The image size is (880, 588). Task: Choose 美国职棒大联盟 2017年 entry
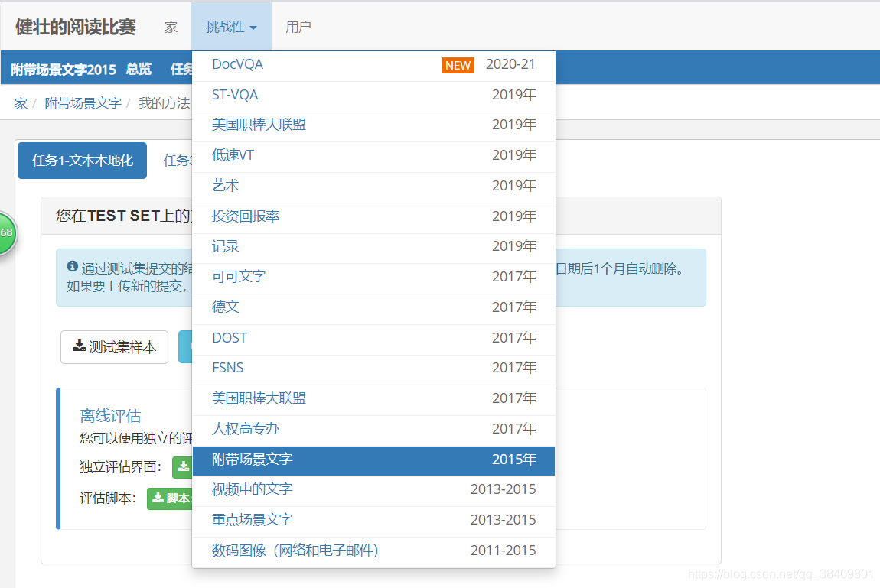[x=373, y=398]
